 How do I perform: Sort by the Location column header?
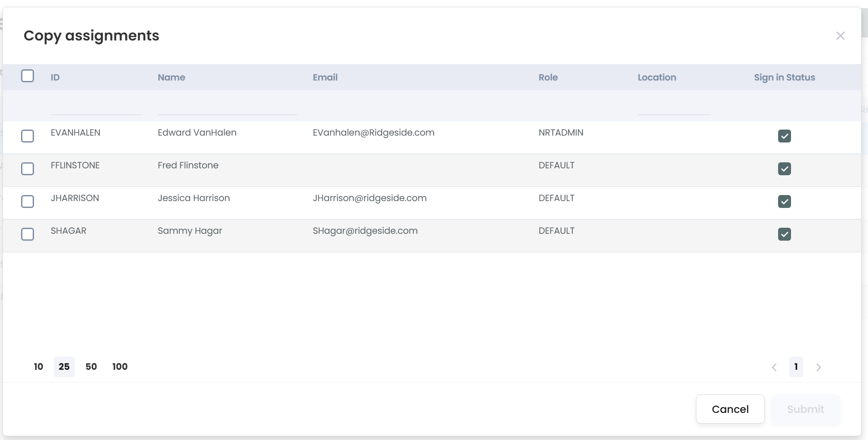click(657, 77)
